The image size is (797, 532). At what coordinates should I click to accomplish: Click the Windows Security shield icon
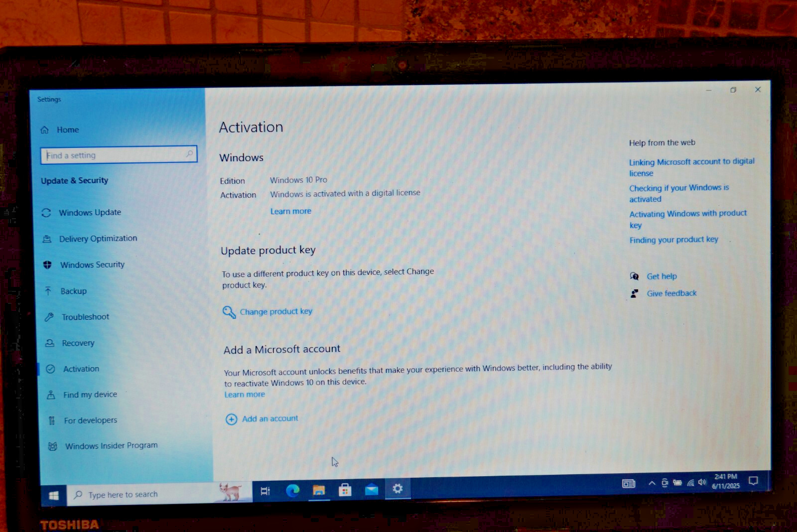[48, 265]
